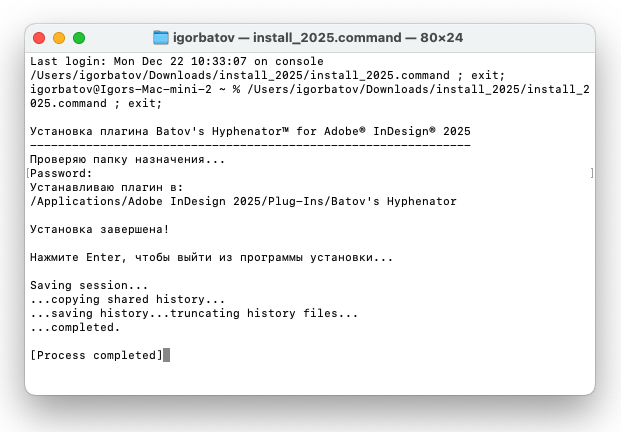621x432 pixels.
Task: Click the 'Last login: Mon Dec 22 10:33:07' line
Action: click(x=177, y=61)
